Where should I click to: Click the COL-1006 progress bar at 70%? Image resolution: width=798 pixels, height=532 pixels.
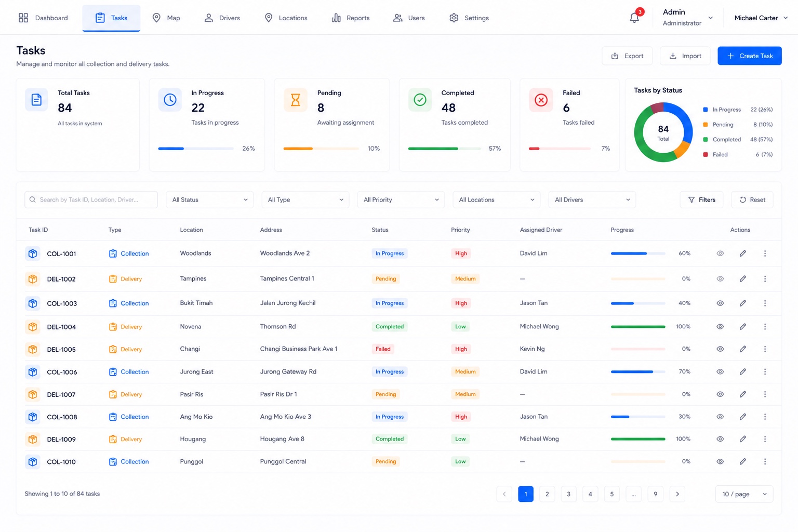click(x=638, y=372)
